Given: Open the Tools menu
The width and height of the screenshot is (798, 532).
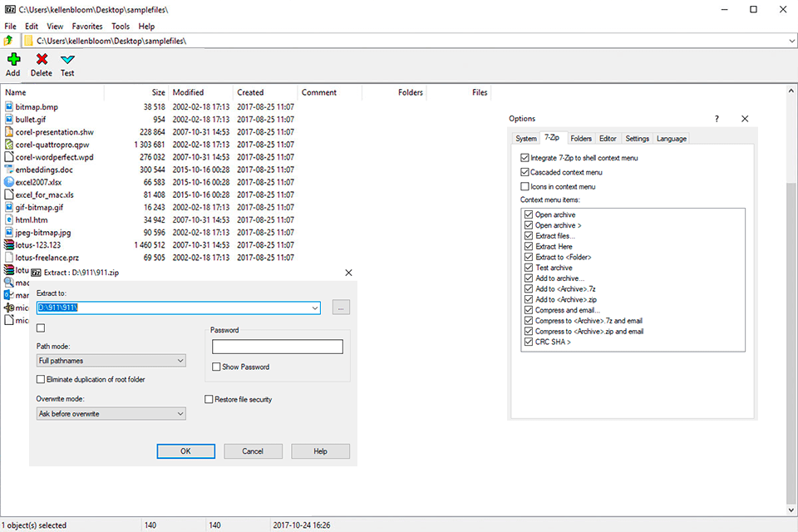Looking at the screenshot, I should click(121, 26).
